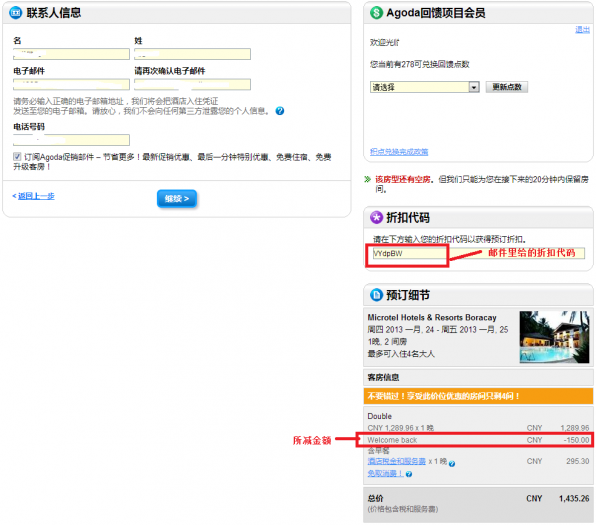Click the orange limited rooms warning banner

[478, 396]
